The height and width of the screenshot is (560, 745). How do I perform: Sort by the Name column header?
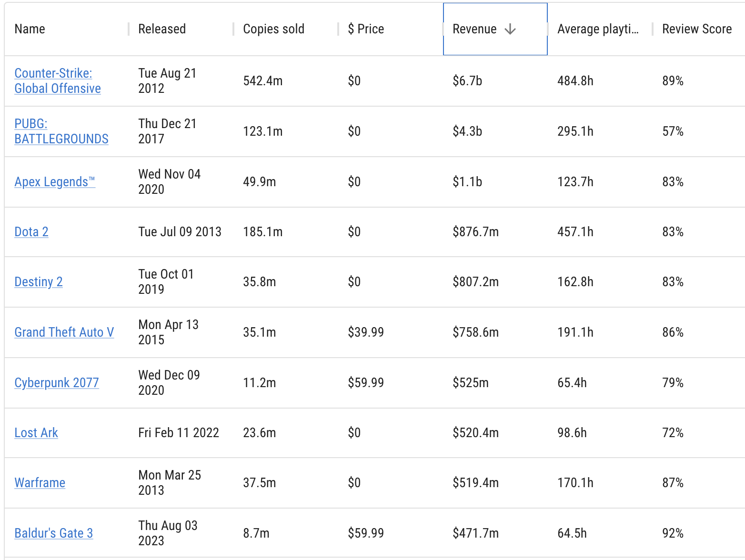[30, 29]
